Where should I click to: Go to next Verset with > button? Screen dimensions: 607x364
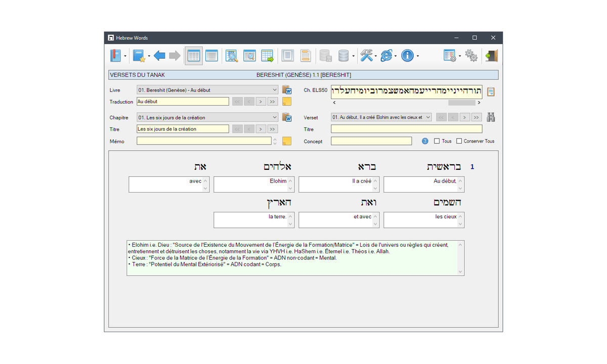click(465, 117)
